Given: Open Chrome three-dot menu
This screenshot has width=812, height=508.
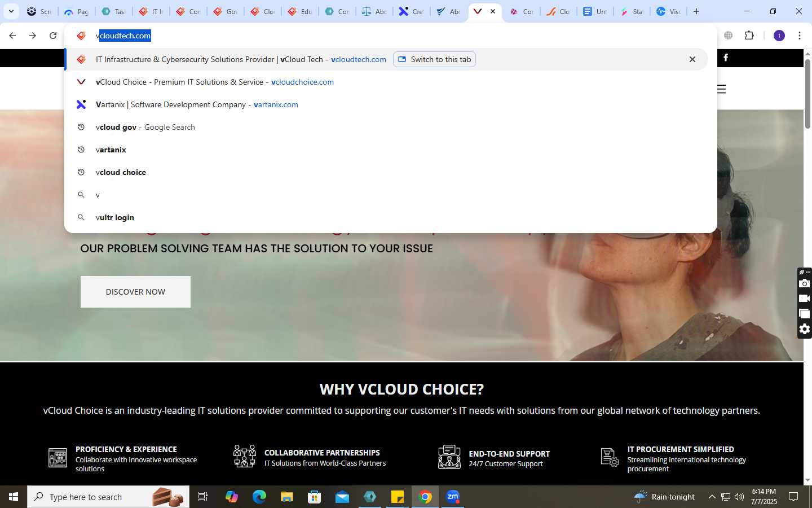Looking at the screenshot, I should 800,36.
